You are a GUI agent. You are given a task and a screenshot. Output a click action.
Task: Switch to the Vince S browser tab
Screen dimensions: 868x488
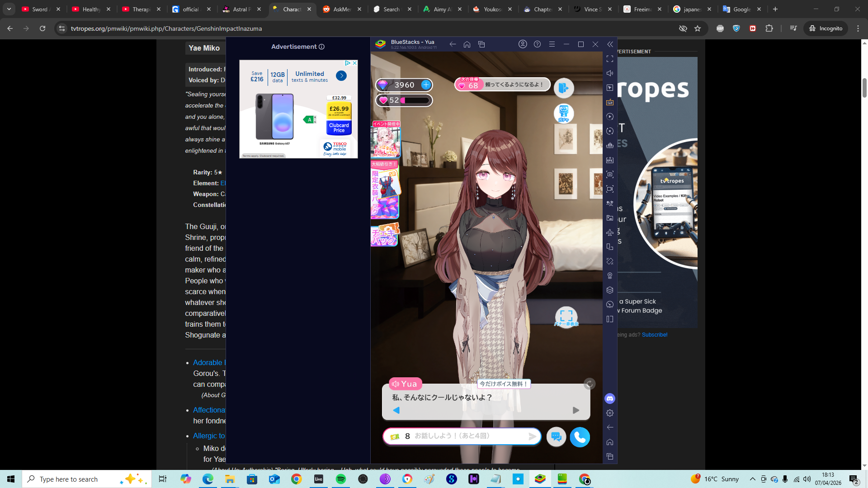coord(593,9)
